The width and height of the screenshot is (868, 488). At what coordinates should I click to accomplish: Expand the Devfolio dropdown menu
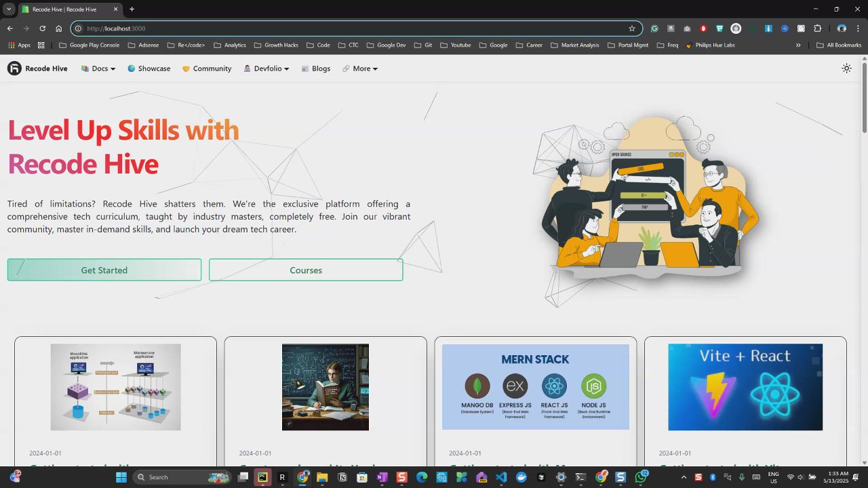pos(267,68)
